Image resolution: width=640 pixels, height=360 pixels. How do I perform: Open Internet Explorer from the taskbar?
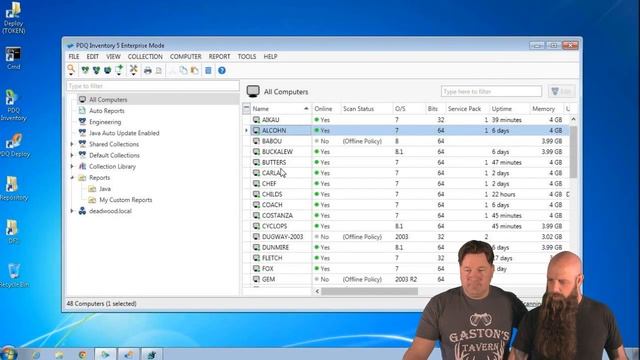36,355
